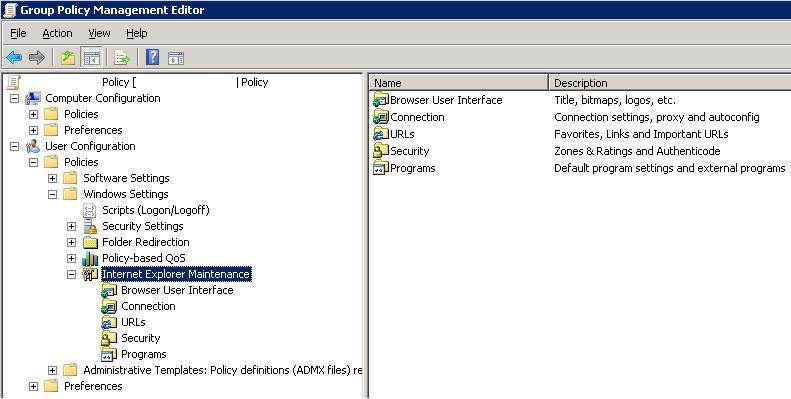This screenshot has height=399, width=791.
Task: Click the Scripts (Logon/Logoff) icon
Action: tap(89, 210)
